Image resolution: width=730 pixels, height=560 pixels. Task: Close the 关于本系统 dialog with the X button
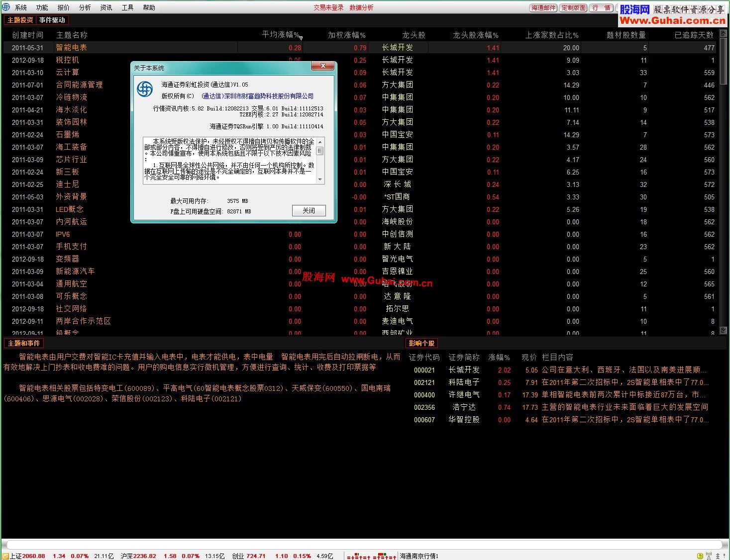coord(323,66)
